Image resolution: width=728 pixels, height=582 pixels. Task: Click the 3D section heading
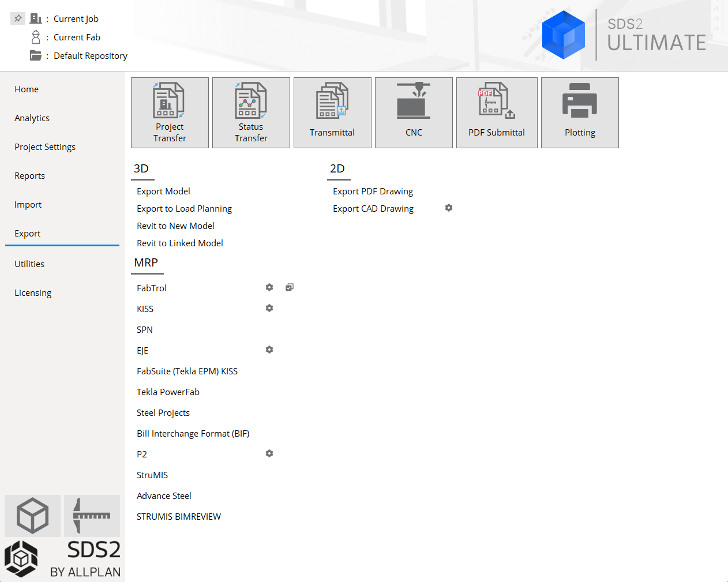click(x=141, y=168)
